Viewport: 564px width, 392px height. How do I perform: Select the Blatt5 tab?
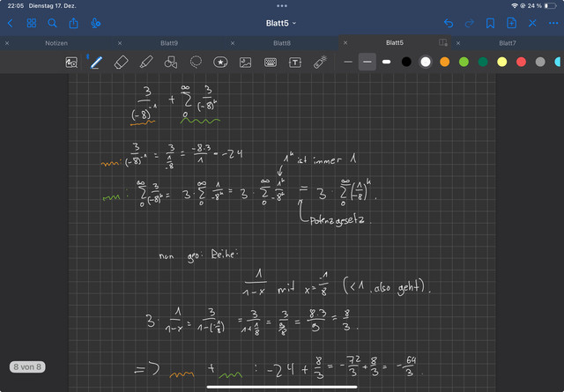click(x=395, y=43)
